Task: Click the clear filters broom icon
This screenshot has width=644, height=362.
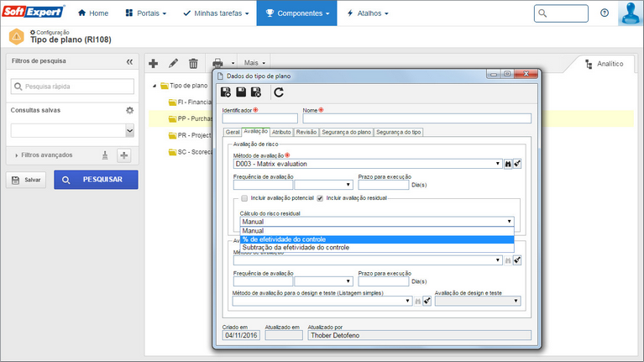Action: pos(105,155)
